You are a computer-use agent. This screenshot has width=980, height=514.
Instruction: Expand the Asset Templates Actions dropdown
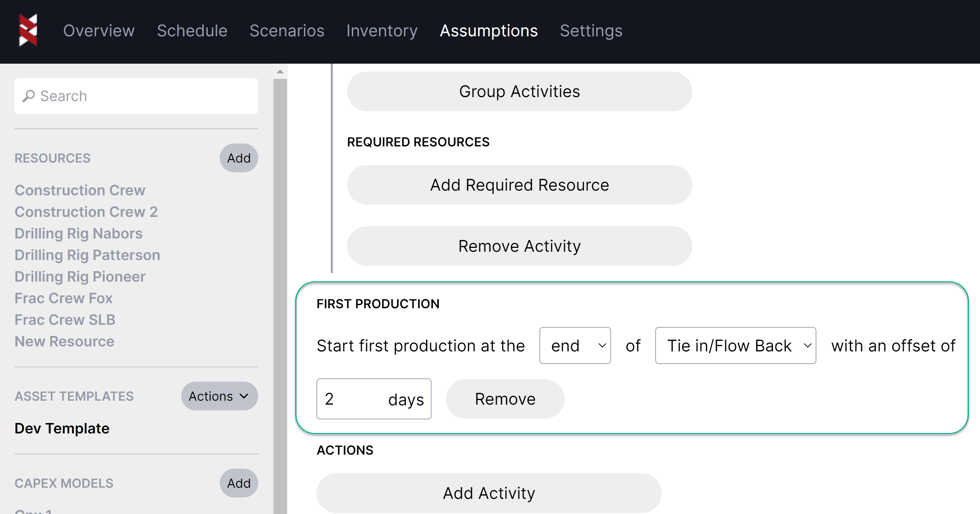tap(219, 396)
